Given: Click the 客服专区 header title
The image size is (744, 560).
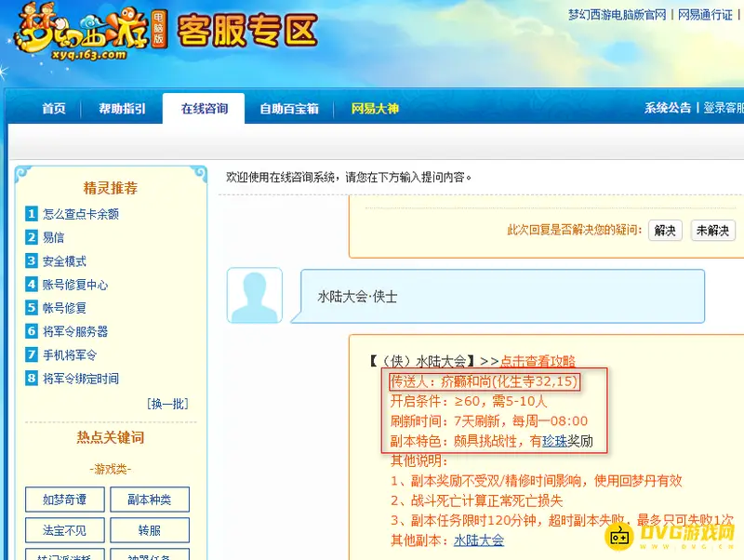Looking at the screenshot, I should [x=247, y=31].
